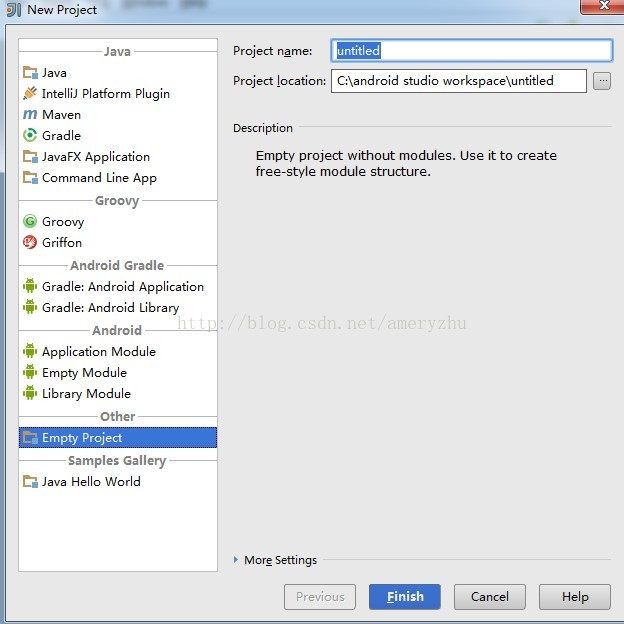Screen dimensions: 624x624
Task: Choose 'Maven' in project list
Action: (61, 115)
